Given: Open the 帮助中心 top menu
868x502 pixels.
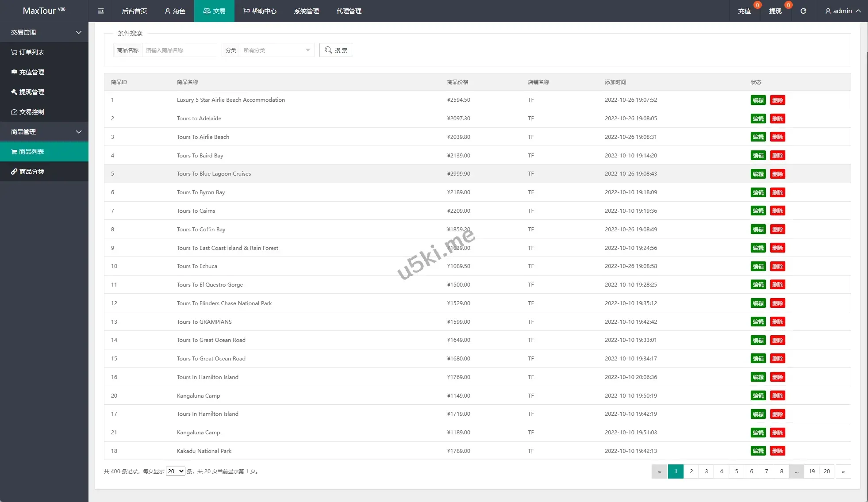Looking at the screenshot, I should [260, 11].
